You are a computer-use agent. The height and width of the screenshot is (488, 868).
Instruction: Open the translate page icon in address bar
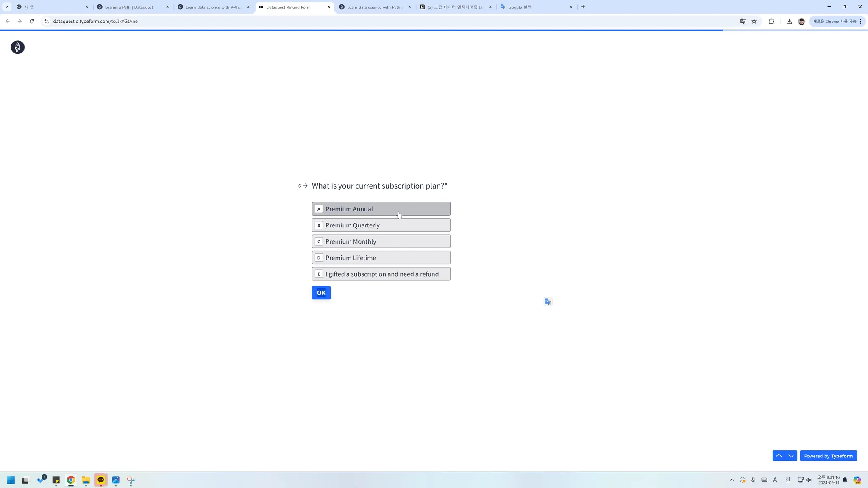(x=743, y=21)
